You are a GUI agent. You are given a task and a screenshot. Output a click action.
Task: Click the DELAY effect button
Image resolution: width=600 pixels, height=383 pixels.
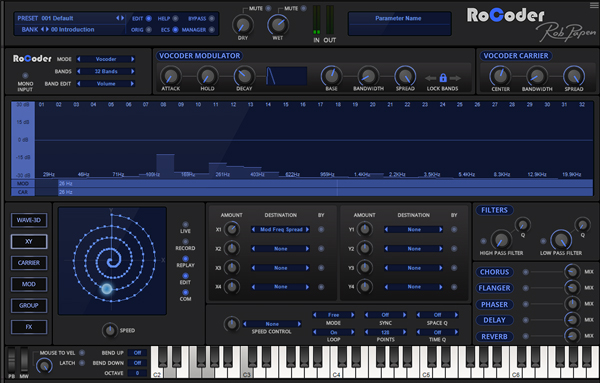[x=494, y=320]
